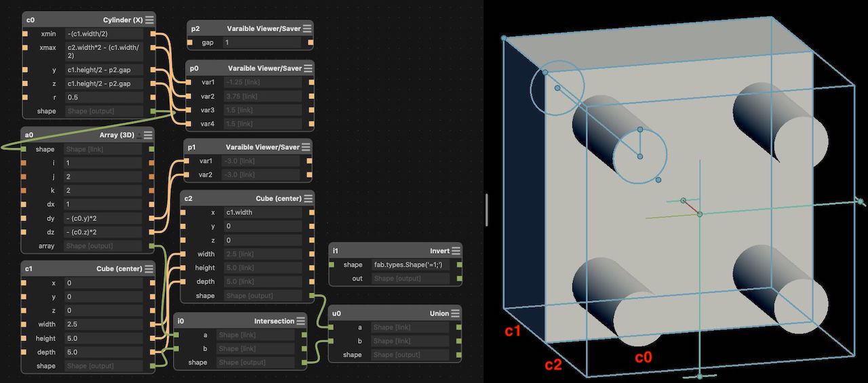Click the i1 shape input port
This screenshot has height=383, width=868.
(332, 264)
